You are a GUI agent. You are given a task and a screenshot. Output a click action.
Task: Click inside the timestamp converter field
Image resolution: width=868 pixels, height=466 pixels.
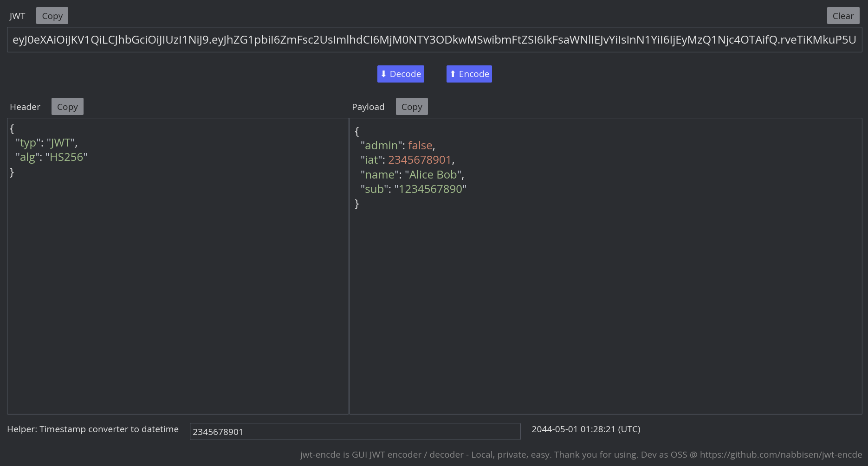pyautogui.click(x=355, y=431)
